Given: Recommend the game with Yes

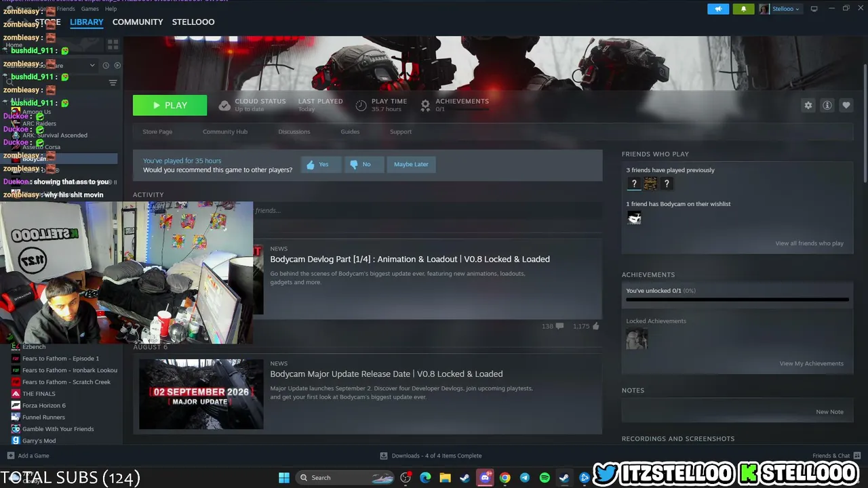Looking at the screenshot, I should click(321, 164).
